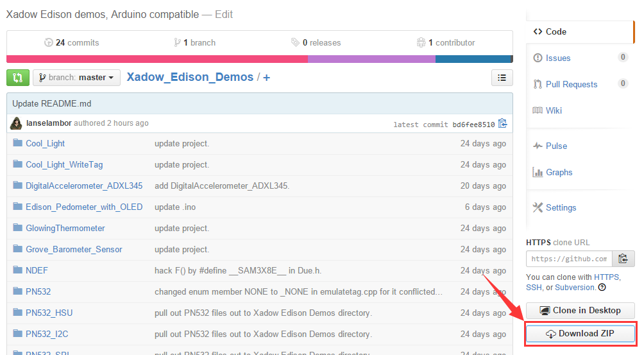Open the clone URL help question icon
The image size is (644, 355).
(602, 287)
